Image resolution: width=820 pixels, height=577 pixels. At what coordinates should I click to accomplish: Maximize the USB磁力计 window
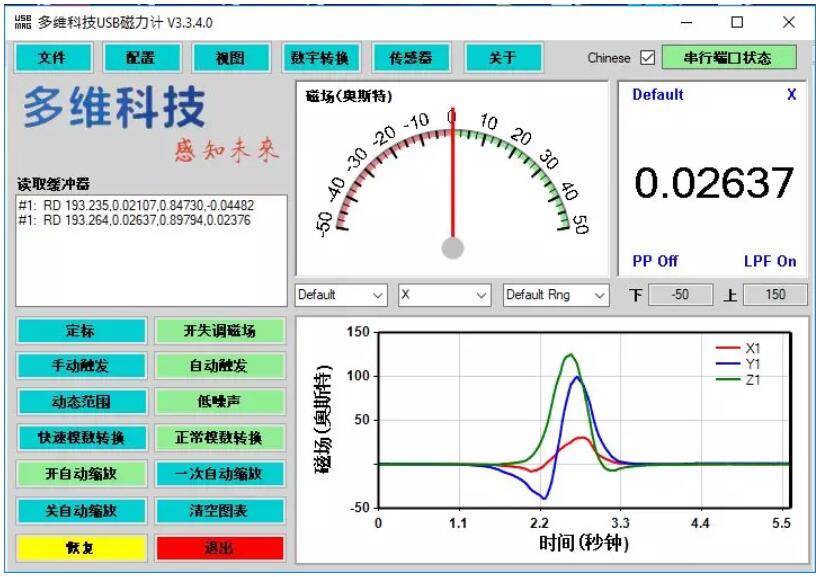tap(737, 22)
